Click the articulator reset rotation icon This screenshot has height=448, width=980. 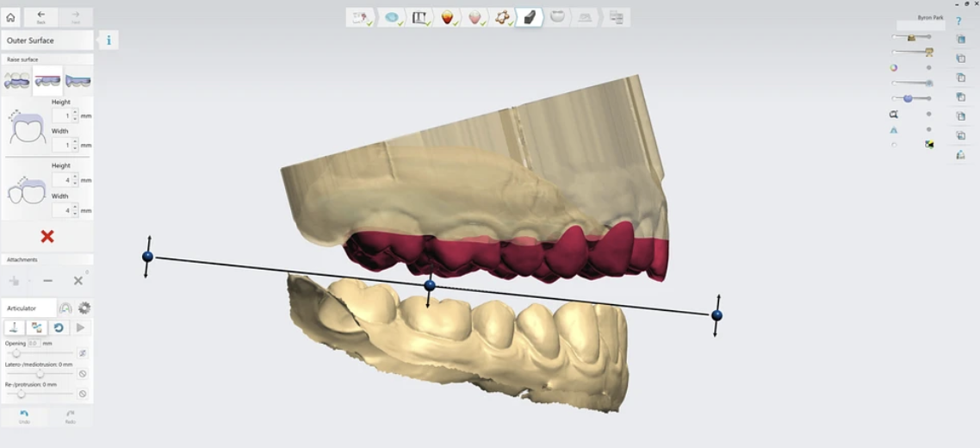coord(59,327)
